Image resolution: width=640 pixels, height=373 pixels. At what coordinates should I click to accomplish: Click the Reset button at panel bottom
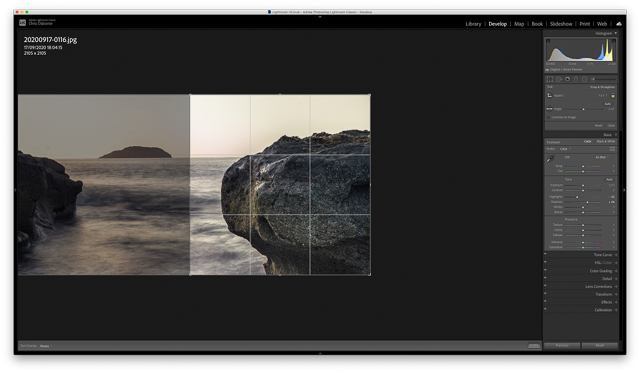tap(599, 346)
